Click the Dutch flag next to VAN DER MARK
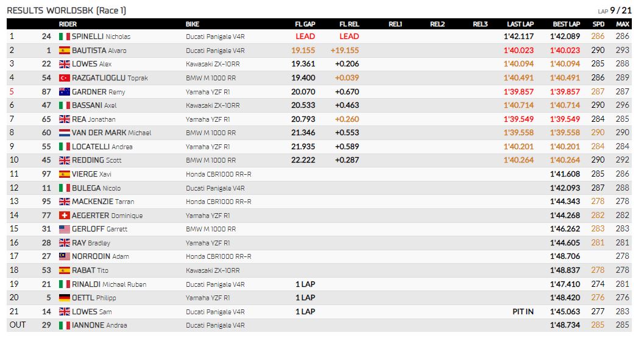 click(65, 133)
